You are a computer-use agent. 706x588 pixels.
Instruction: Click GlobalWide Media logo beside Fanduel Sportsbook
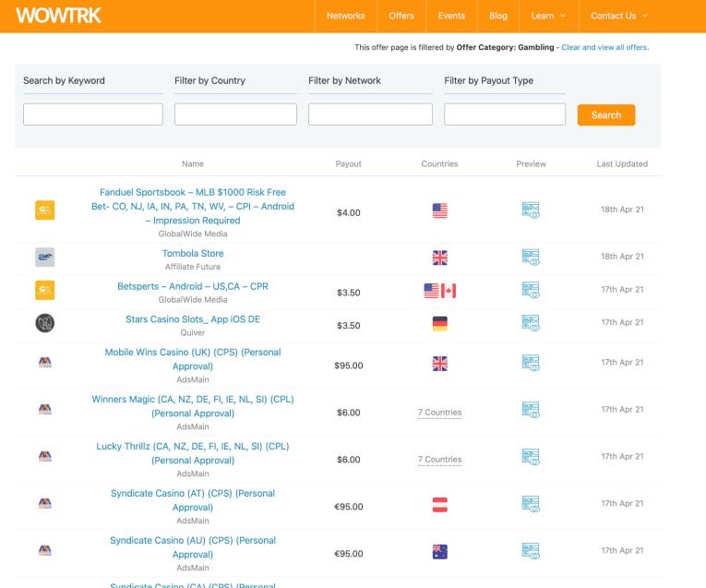click(x=45, y=210)
